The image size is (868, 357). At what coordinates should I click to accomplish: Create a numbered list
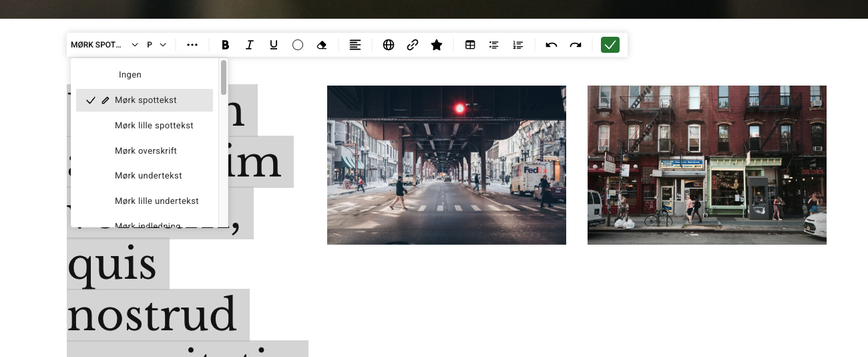click(518, 45)
